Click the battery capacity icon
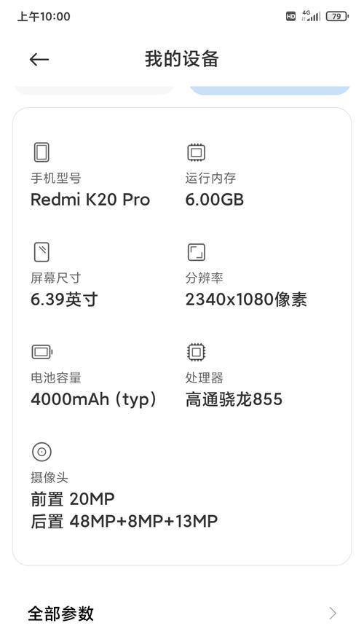The height and width of the screenshot is (631, 364). click(41, 352)
